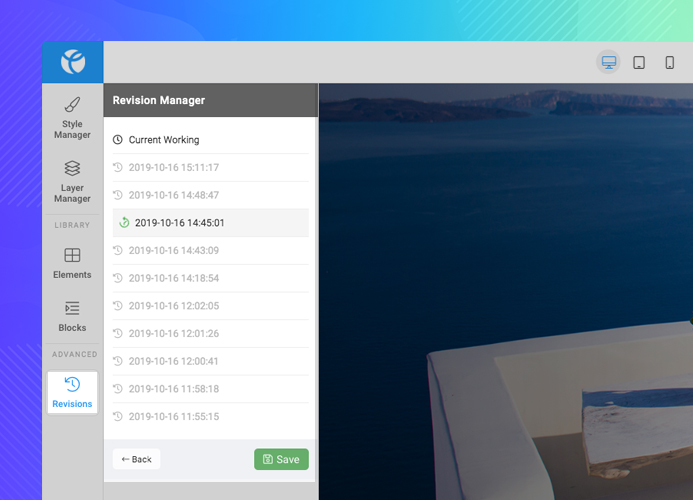Open the Elements library
Viewport: 693px width, 500px height.
(x=72, y=263)
